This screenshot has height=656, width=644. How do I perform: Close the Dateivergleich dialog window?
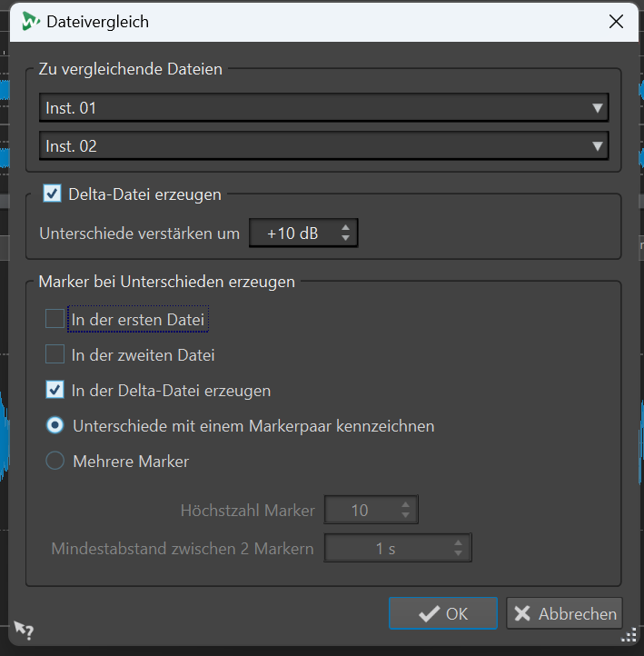(616, 21)
